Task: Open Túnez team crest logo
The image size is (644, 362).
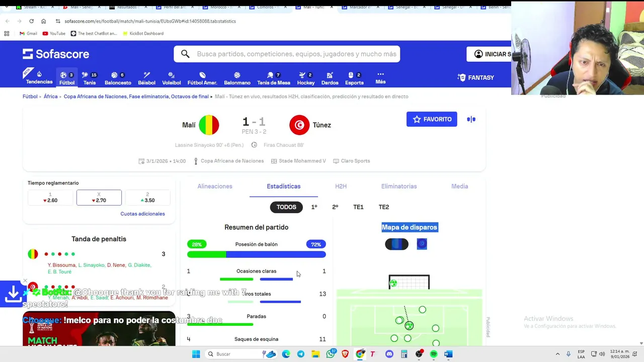Action: (299, 125)
